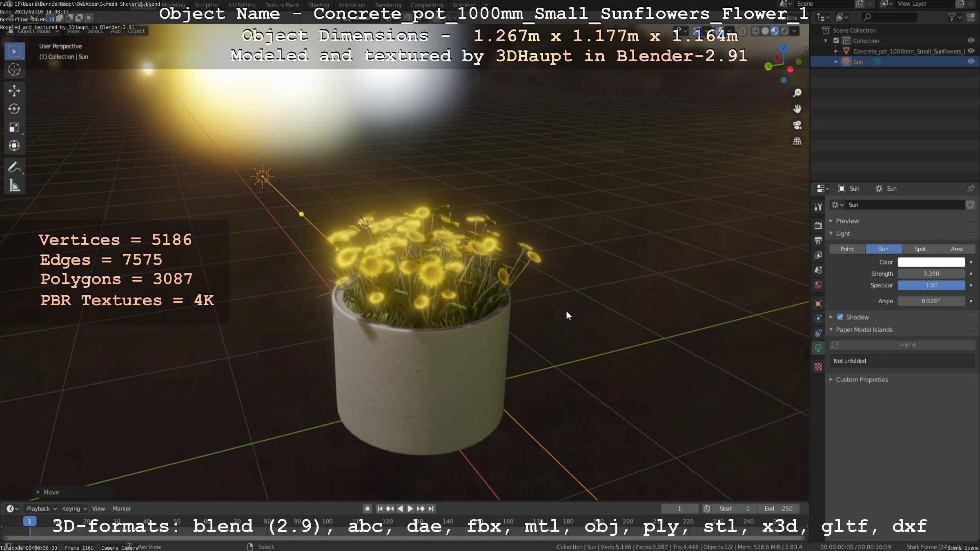Click the Strength value field
The height and width of the screenshot is (551, 980).
[931, 274]
